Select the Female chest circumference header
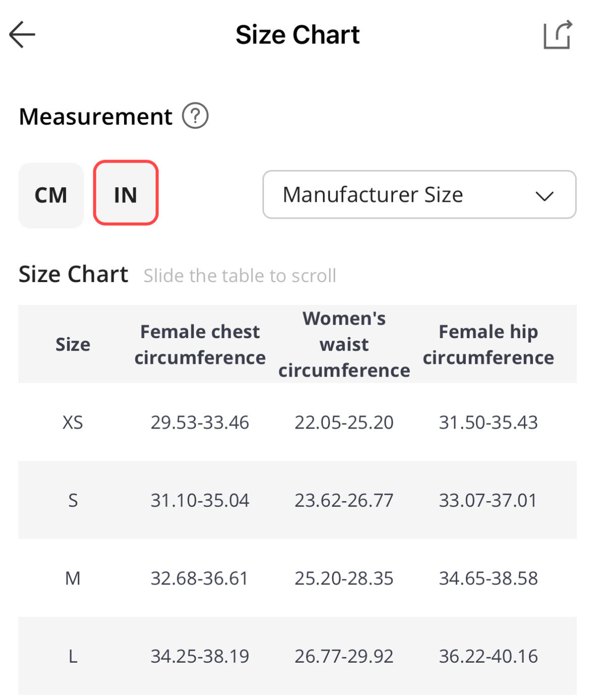The width and height of the screenshot is (595, 700). coord(200,345)
